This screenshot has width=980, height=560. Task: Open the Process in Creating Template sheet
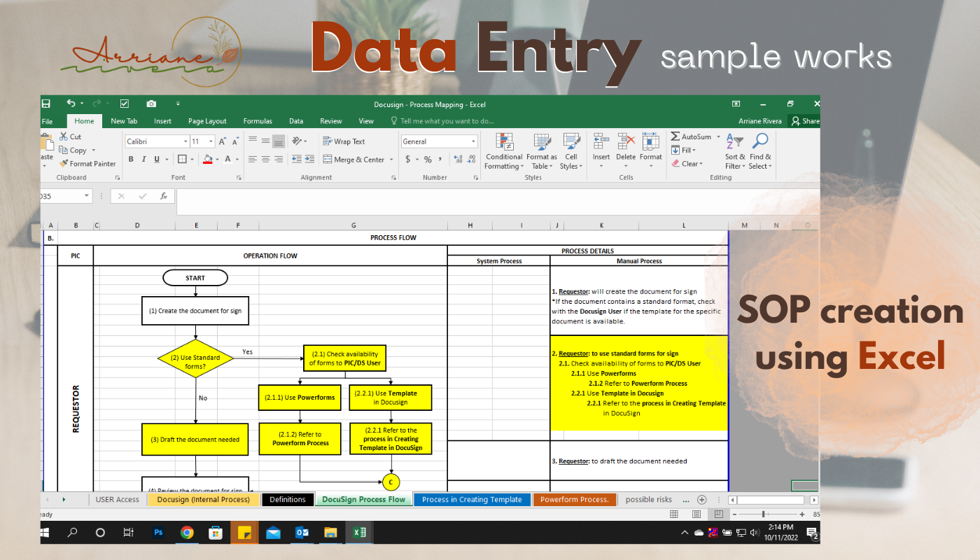pyautogui.click(x=472, y=500)
